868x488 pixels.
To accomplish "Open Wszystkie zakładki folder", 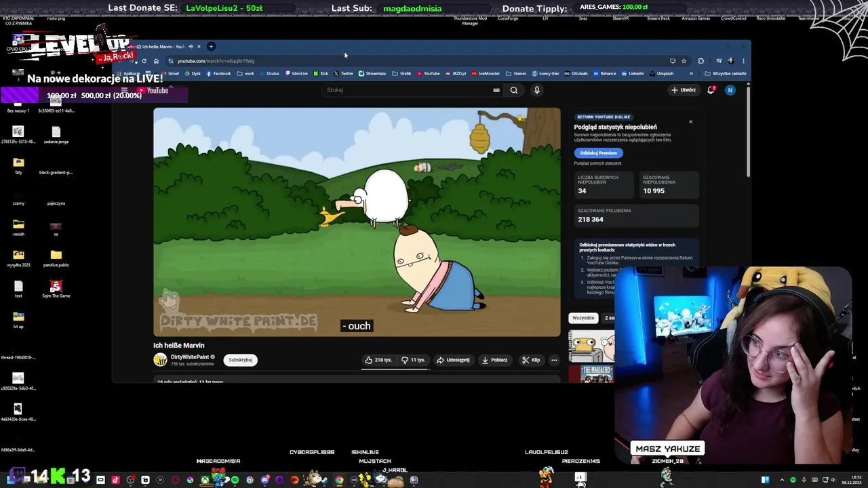I will click(x=726, y=73).
